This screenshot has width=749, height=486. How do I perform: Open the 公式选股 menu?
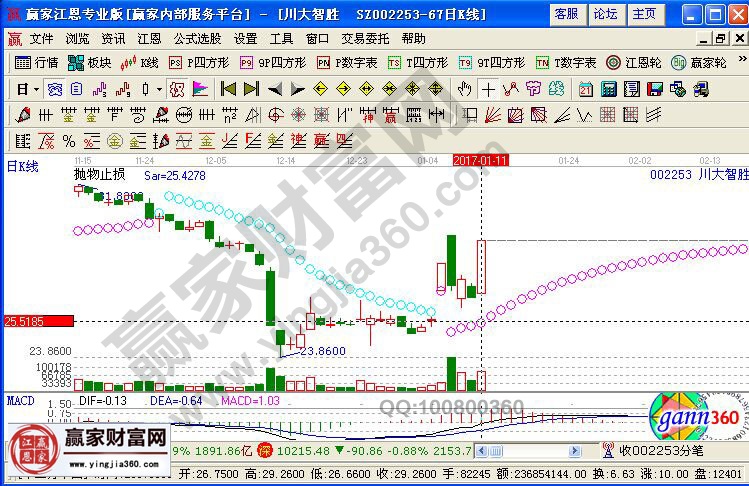[196, 38]
